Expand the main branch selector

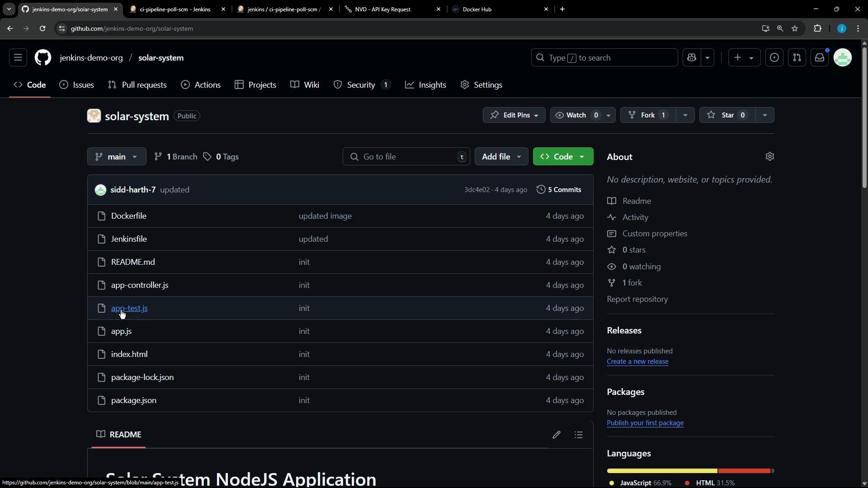point(117,157)
